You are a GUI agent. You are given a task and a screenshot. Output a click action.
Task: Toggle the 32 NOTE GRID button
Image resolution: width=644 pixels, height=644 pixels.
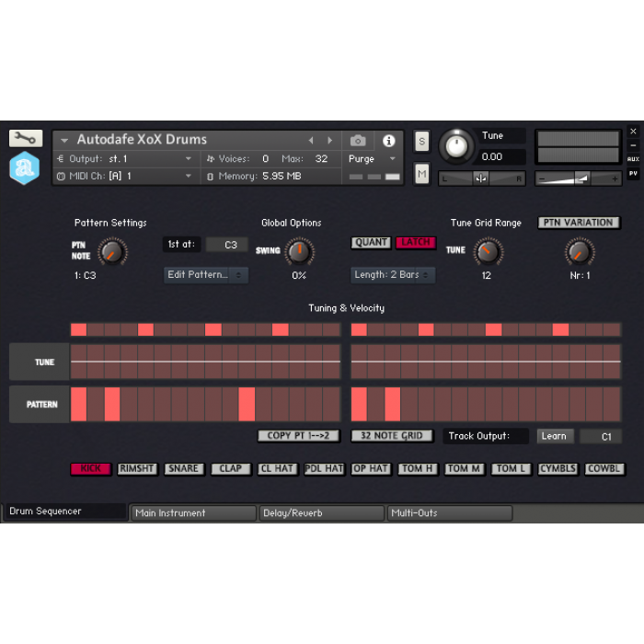(x=392, y=436)
